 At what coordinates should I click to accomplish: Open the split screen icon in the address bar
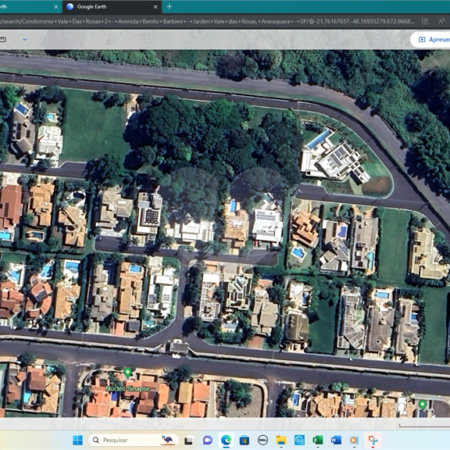coord(425,21)
